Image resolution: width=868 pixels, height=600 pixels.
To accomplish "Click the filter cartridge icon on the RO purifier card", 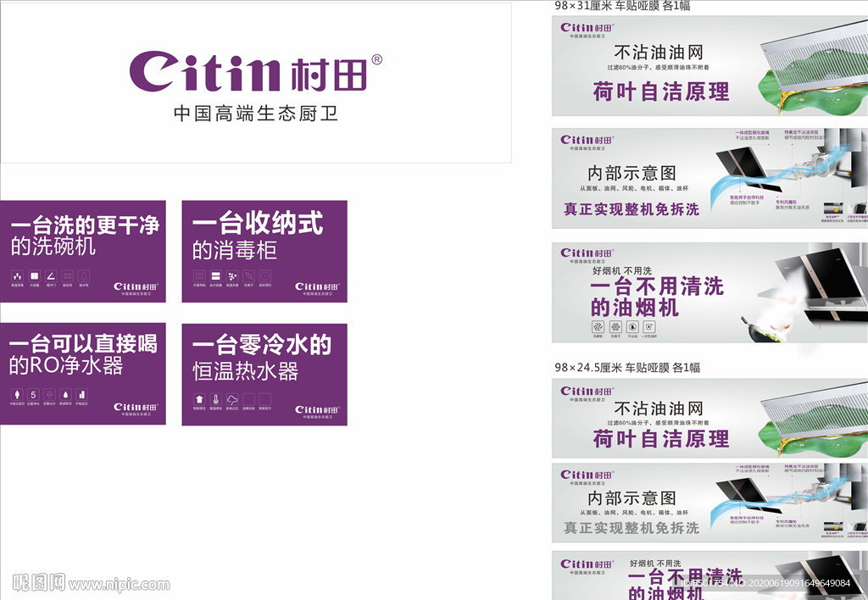I will (x=17, y=395).
